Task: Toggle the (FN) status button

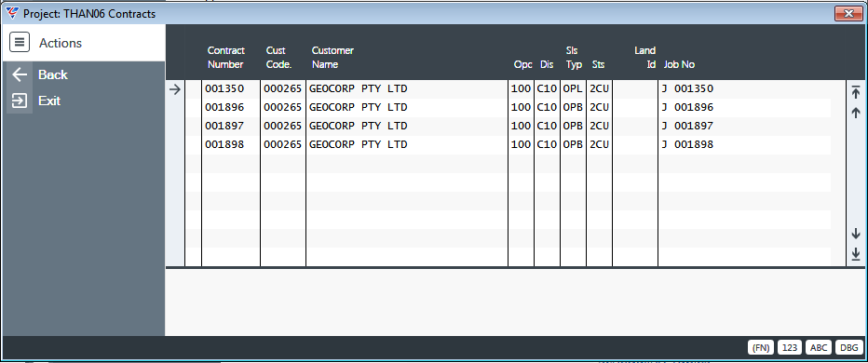Action: [761, 347]
